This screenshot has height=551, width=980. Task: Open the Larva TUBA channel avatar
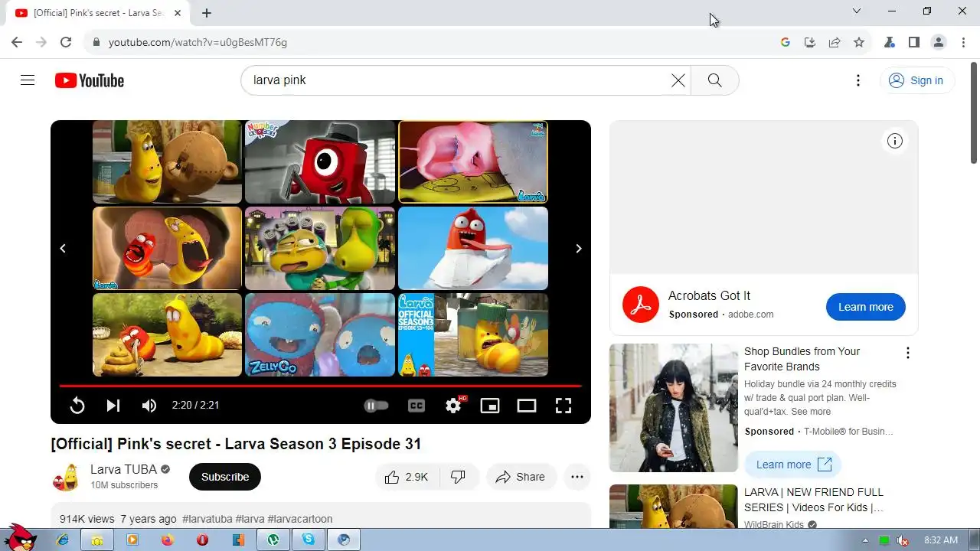(x=66, y=477)
